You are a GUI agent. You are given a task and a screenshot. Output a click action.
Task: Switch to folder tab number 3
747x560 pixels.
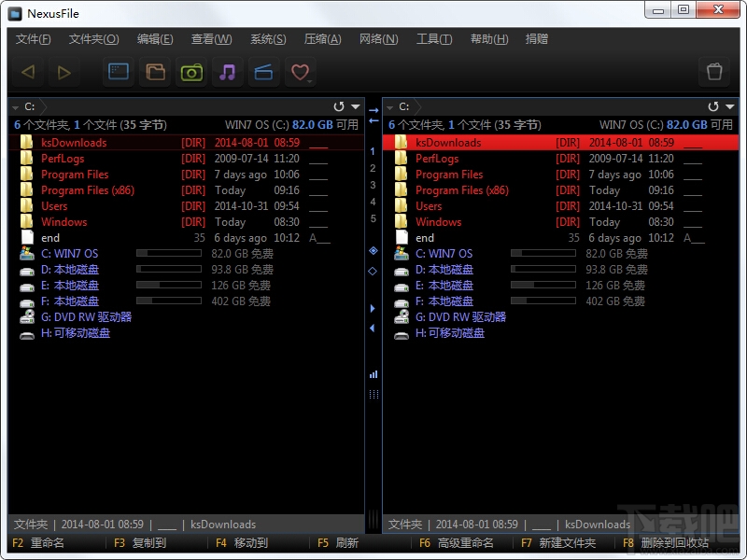[x=373, y=185]
